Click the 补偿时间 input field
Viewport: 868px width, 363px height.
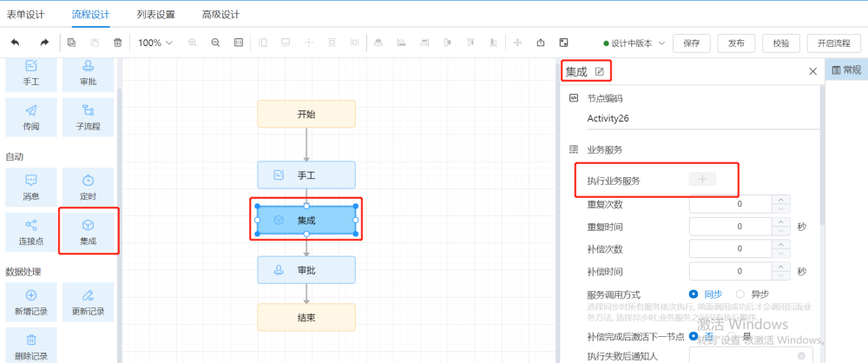click(729, 271)
